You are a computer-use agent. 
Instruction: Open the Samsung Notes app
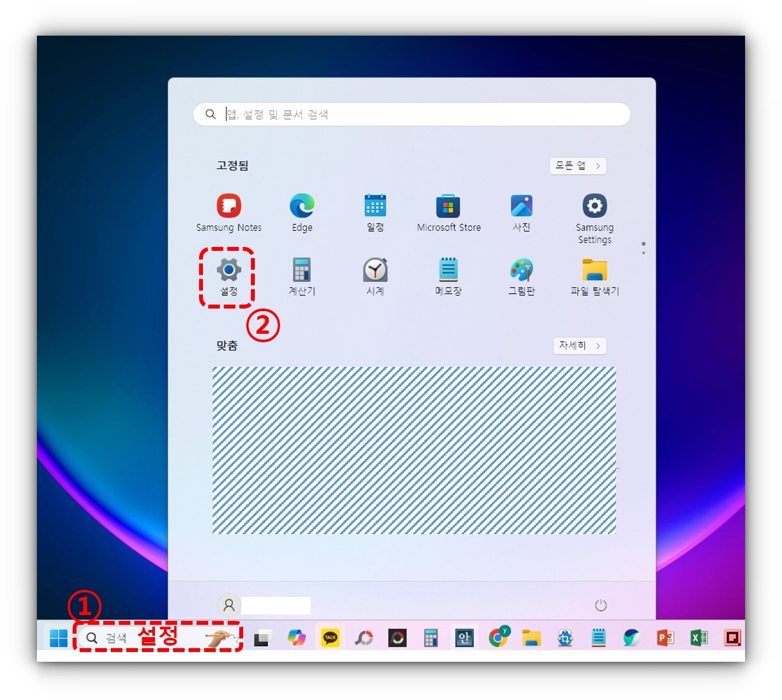[x=228, y=213]
